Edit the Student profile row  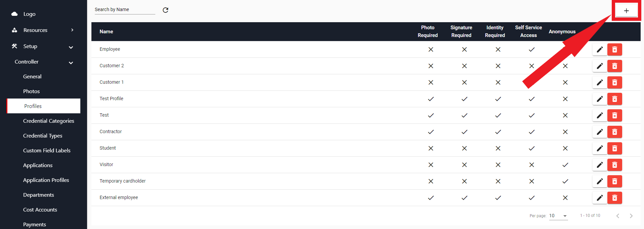coord(600,148)
